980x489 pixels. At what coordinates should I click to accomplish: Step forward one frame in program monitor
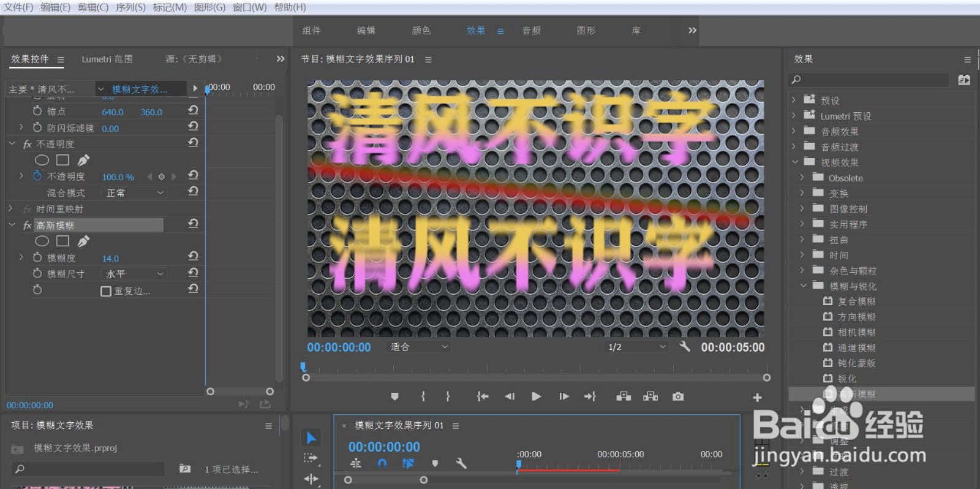click(x=564, y=396)
